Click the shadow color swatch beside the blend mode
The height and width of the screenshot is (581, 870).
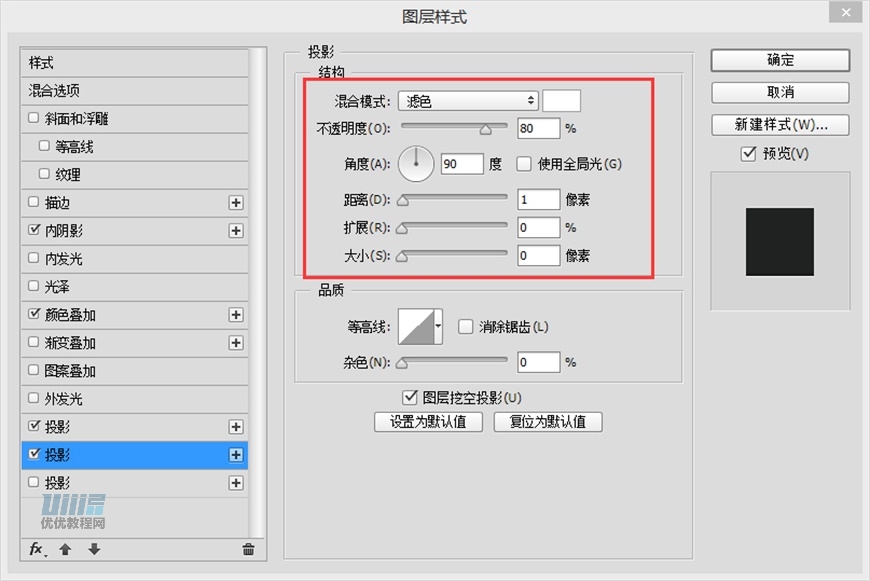[x=561, y=99]
